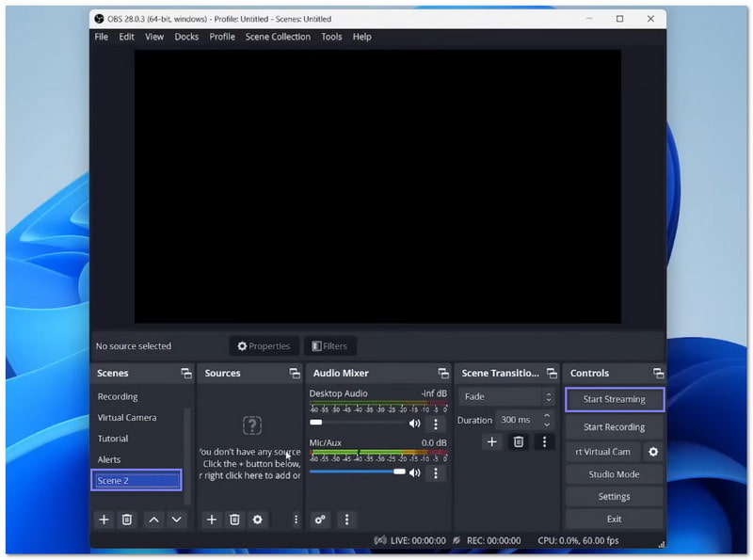Mute the Desktop Audio speaker
The width and height of the screenshot is (753, 560).
click(414, 424)
